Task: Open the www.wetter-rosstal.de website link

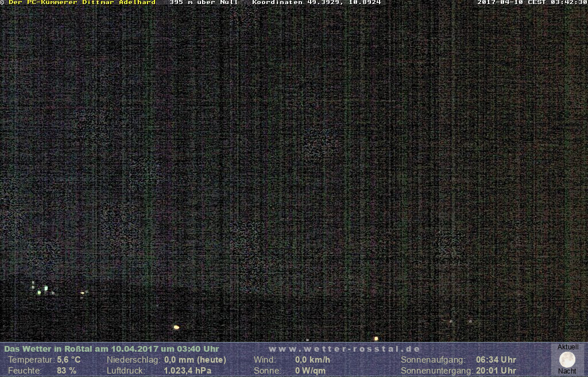Action: (x=345, y=349)
